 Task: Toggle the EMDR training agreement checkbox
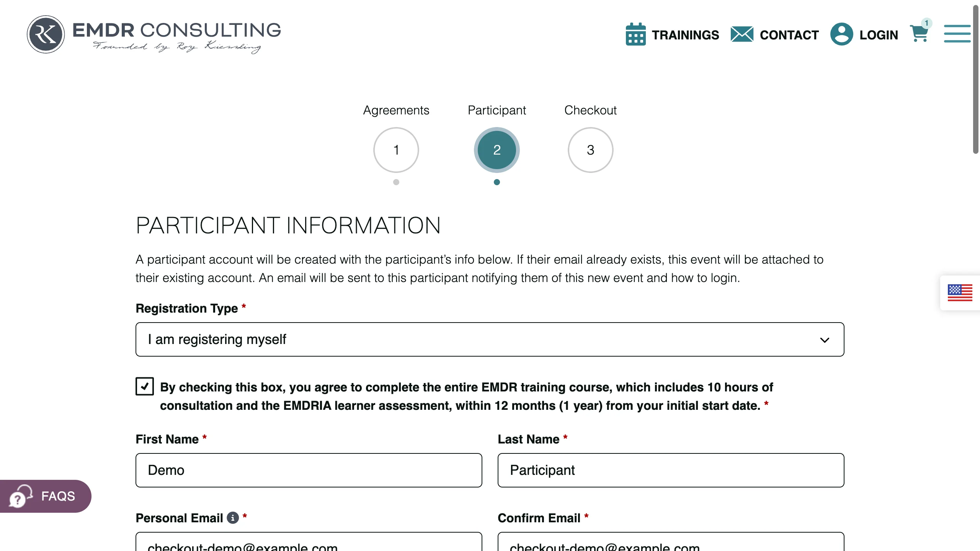point(145,386)
